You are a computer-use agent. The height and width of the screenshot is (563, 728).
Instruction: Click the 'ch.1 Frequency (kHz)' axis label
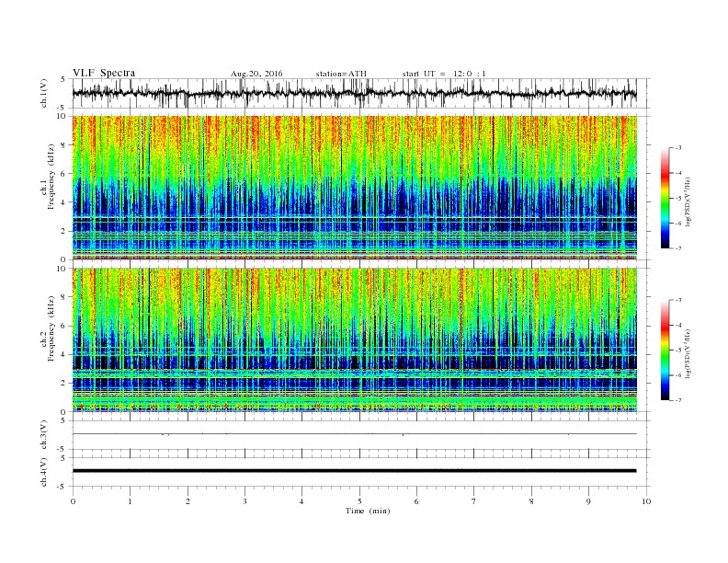48,177
